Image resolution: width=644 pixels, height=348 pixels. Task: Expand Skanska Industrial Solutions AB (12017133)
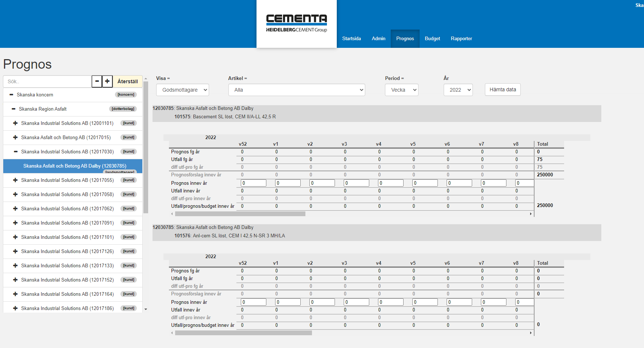click(x=15, y=265)
